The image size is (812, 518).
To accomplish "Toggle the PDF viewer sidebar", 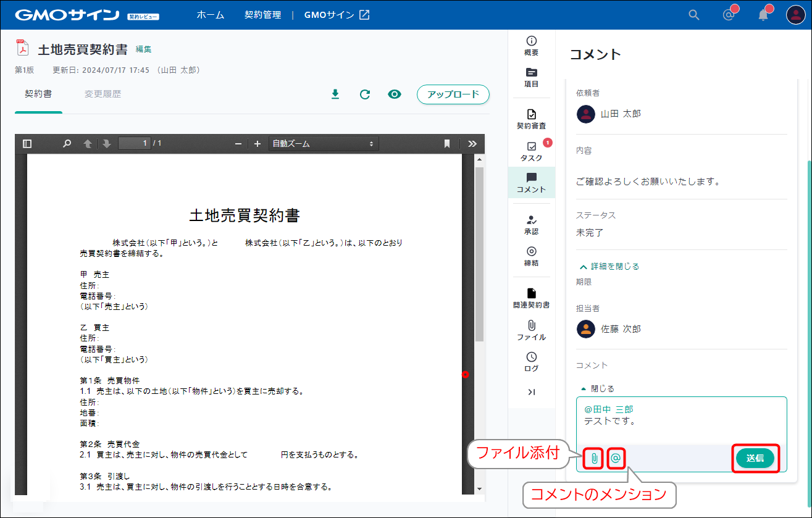I will [x=27, y=144].
